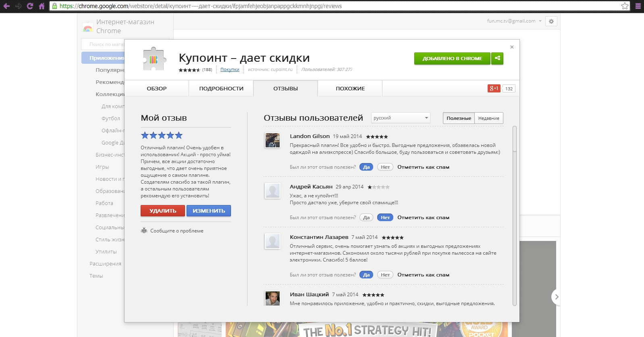Click 19 май 2014 review date
The height and width of the screenshot is (337, 644).
pos(347,136)
